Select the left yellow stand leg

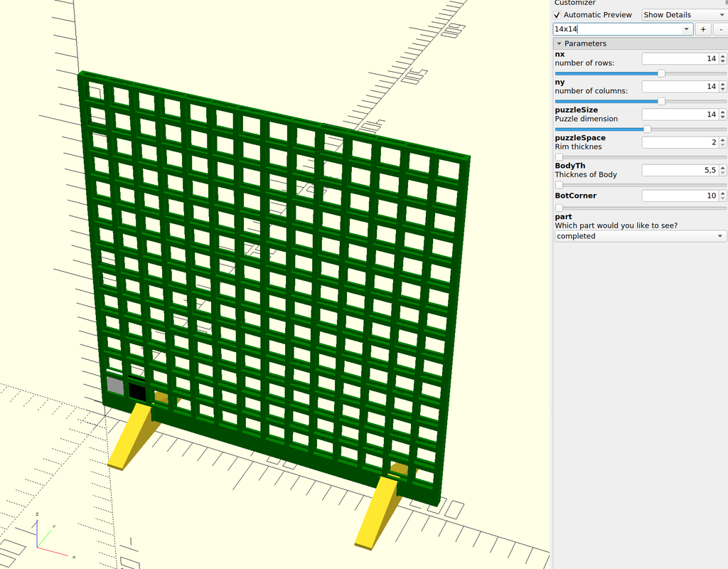(132, 437)
